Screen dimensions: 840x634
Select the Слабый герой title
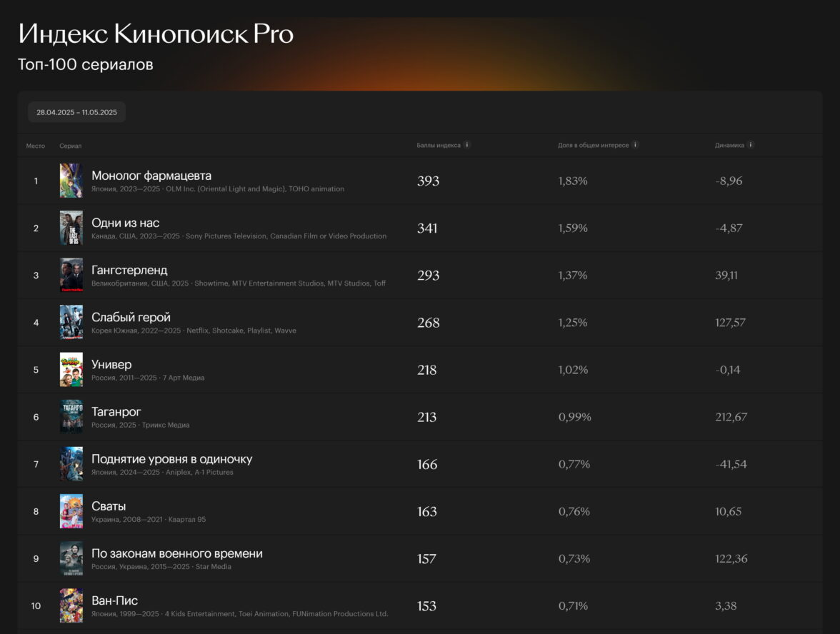pos(131,317)
